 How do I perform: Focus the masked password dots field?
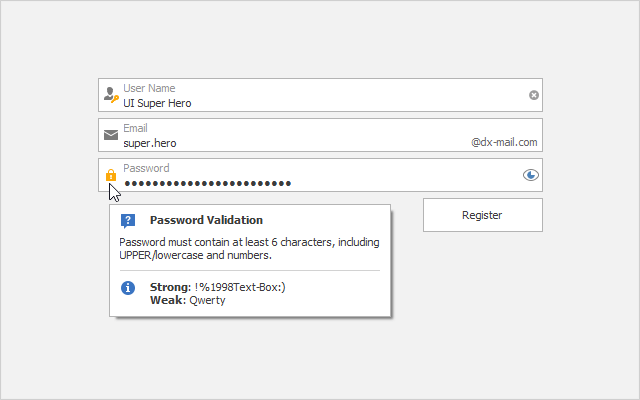(207, 183)
